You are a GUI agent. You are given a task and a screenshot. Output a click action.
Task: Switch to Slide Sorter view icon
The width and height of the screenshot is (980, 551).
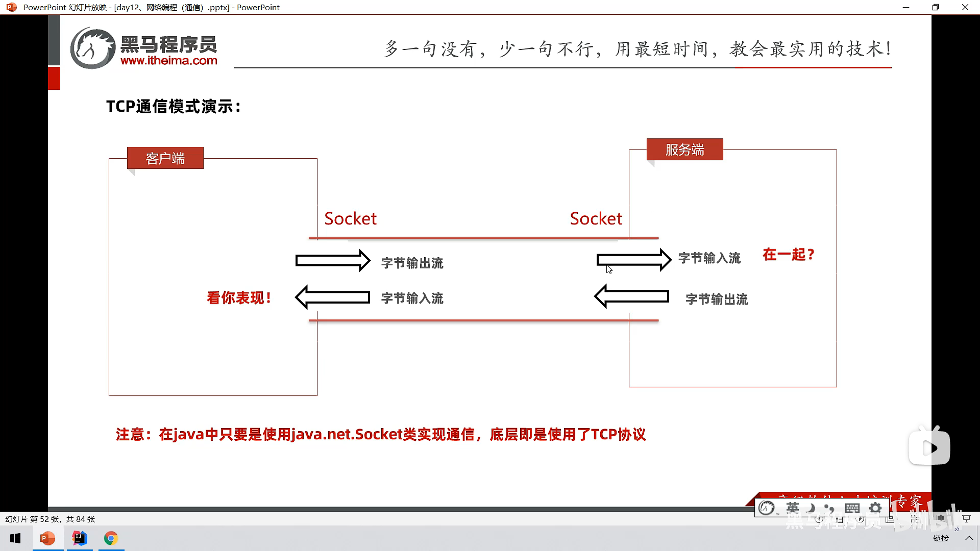[x=915, y=519]
